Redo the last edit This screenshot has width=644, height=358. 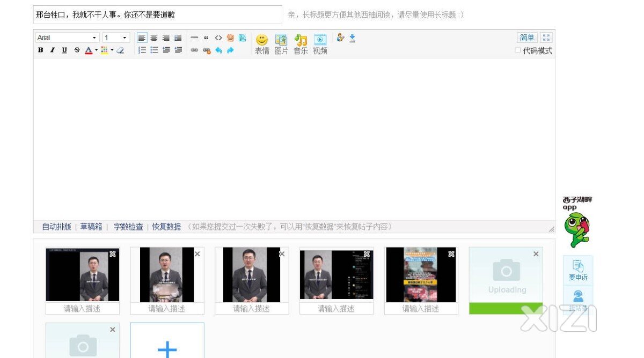tap(230, 50)
